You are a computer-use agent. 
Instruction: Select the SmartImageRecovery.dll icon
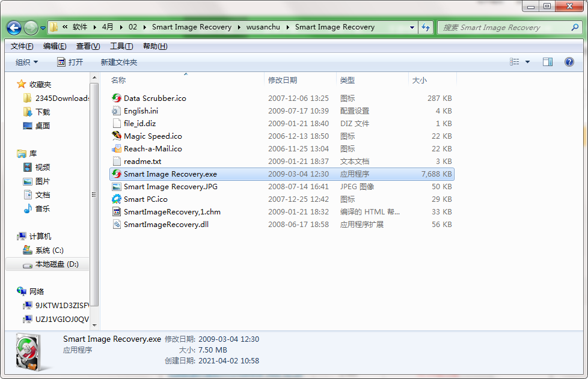(117, 224)
